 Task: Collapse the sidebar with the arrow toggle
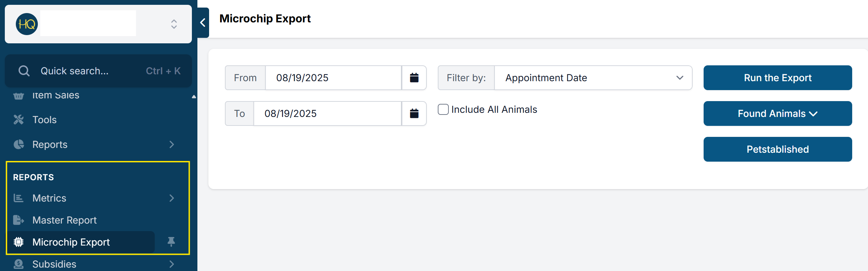click(203, 23)
